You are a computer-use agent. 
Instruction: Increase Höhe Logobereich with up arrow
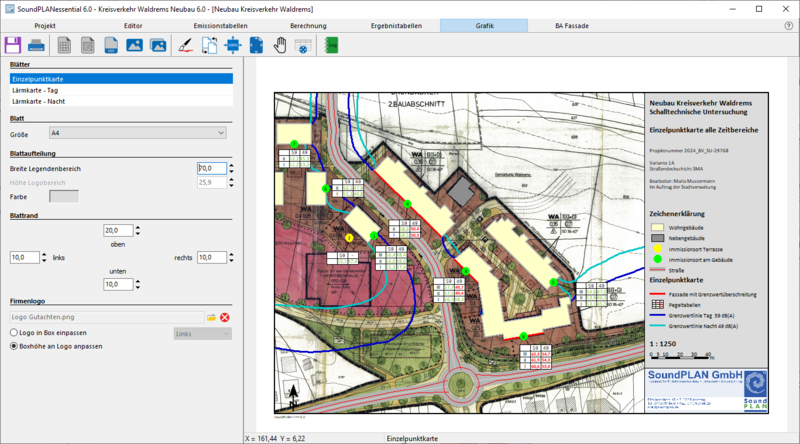point(232,180)
